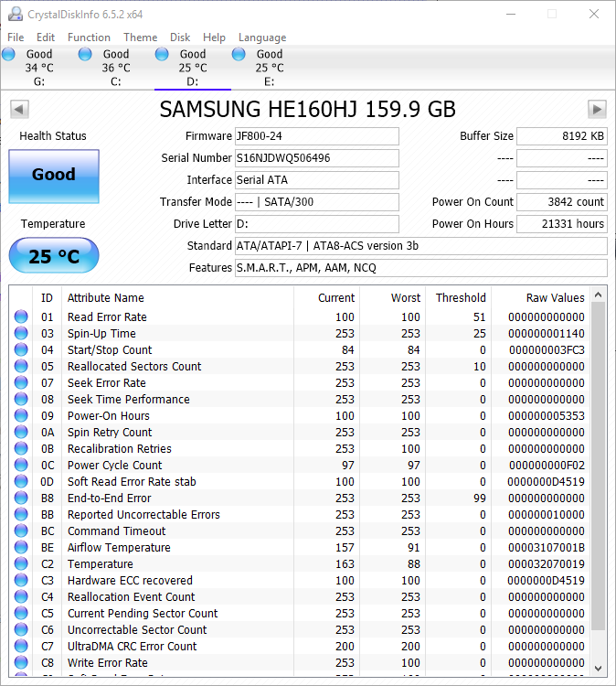Select raw value 0000000D4519 of Hardware ECC
This screenshot has width=616, height=686.
tap(546, 580)
